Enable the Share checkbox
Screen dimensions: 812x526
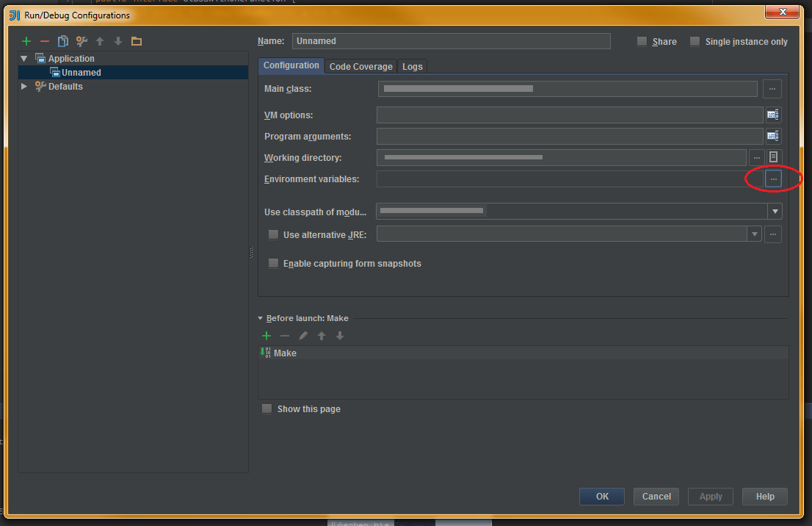pyautogui.click(x=642, y=41)
